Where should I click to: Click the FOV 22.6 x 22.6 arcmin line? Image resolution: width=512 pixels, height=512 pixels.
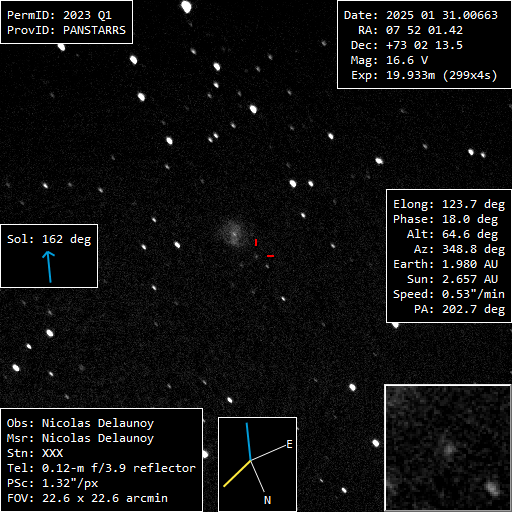coord(87,498)
